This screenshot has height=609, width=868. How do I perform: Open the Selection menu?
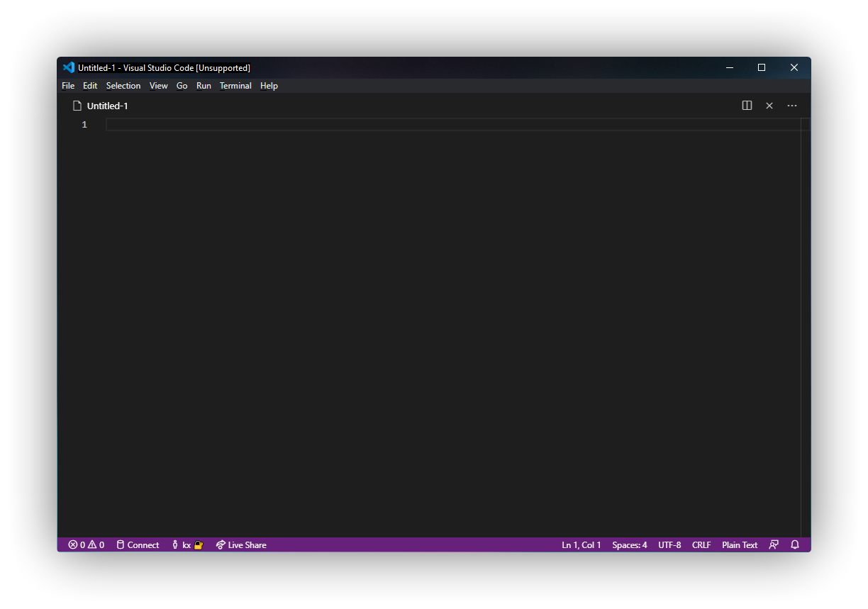point(123,86)
